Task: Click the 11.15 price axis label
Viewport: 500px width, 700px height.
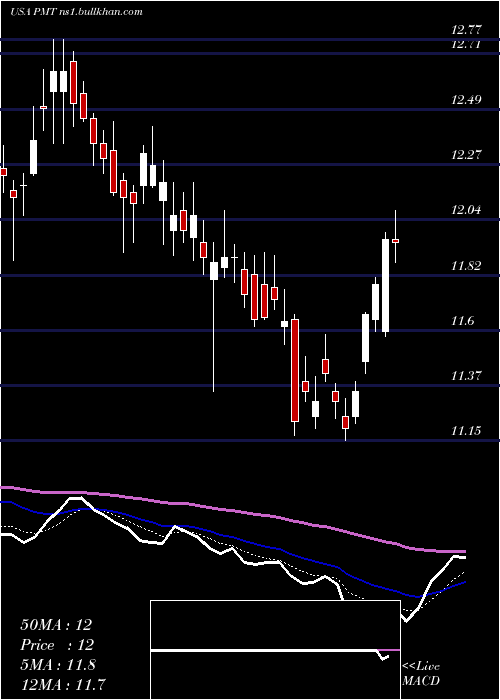Action: pyautogui.click(x=466, y=431)
